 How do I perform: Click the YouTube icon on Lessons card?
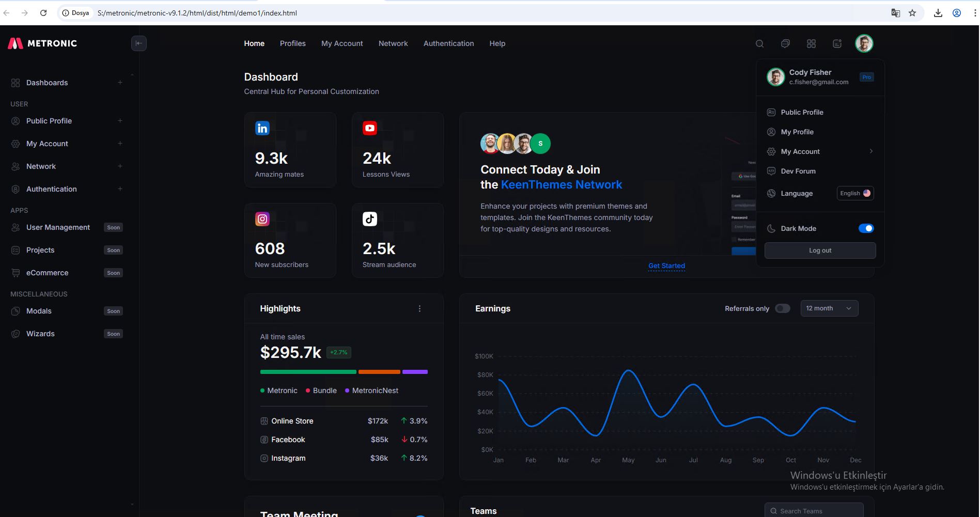click(370, 128)
